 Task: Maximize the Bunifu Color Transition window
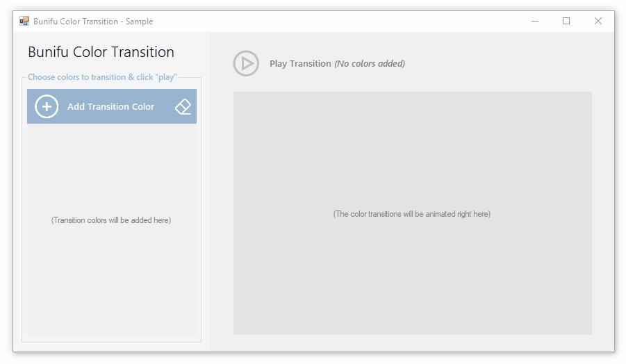click(566, 22)
